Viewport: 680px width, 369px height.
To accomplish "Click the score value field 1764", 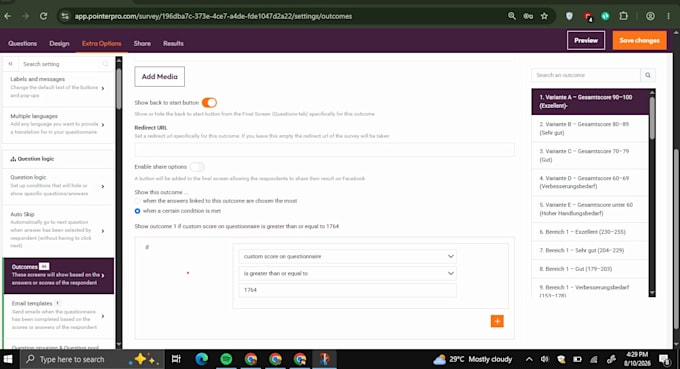I will (347, 290).
